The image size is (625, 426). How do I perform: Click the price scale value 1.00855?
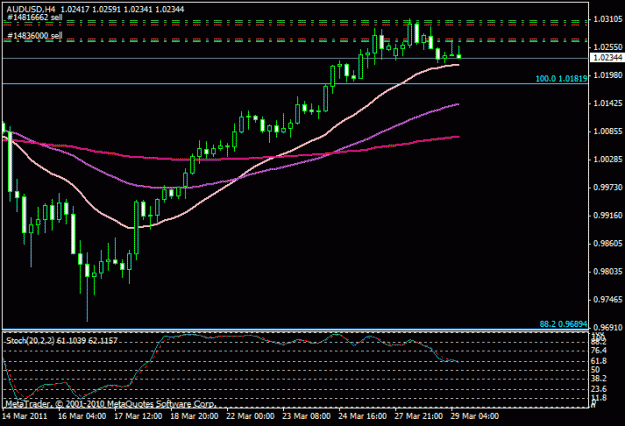608,131
